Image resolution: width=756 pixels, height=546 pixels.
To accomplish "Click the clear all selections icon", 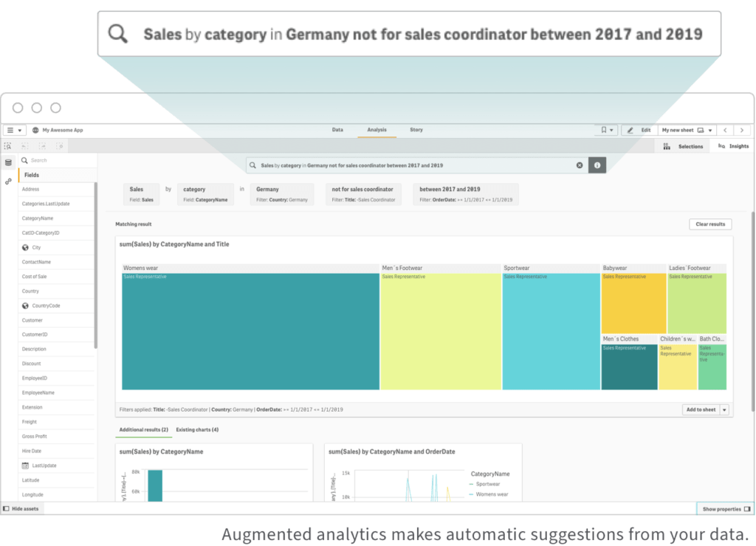I will pyautogui.click(x=60, y=146).
